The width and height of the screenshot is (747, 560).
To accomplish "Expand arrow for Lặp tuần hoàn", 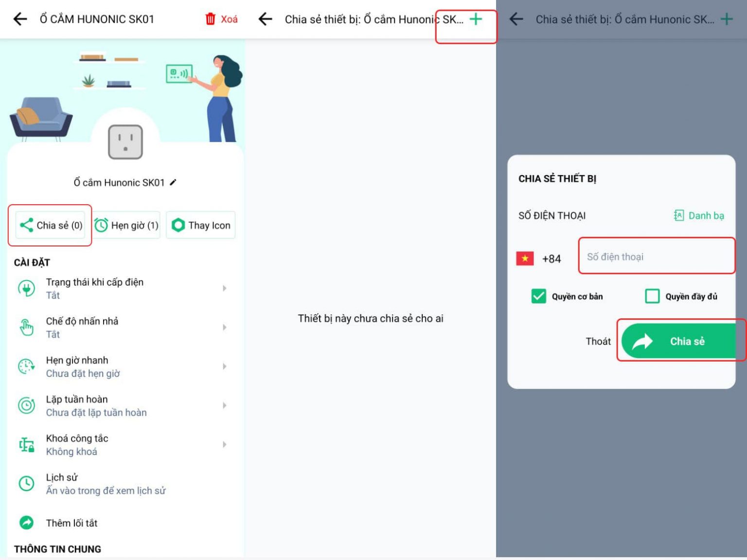I will click(224, 405).
